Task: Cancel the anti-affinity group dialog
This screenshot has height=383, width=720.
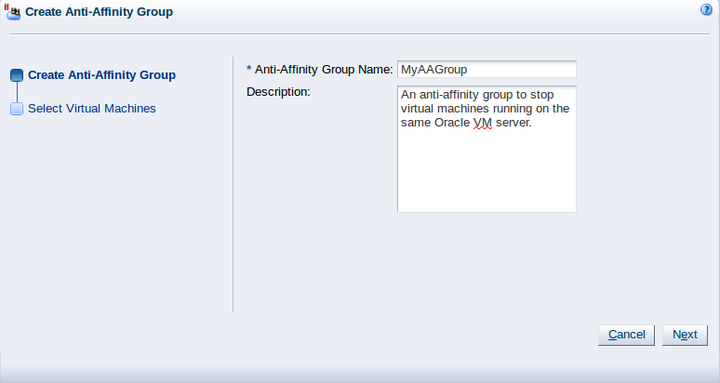Action: 626,335
